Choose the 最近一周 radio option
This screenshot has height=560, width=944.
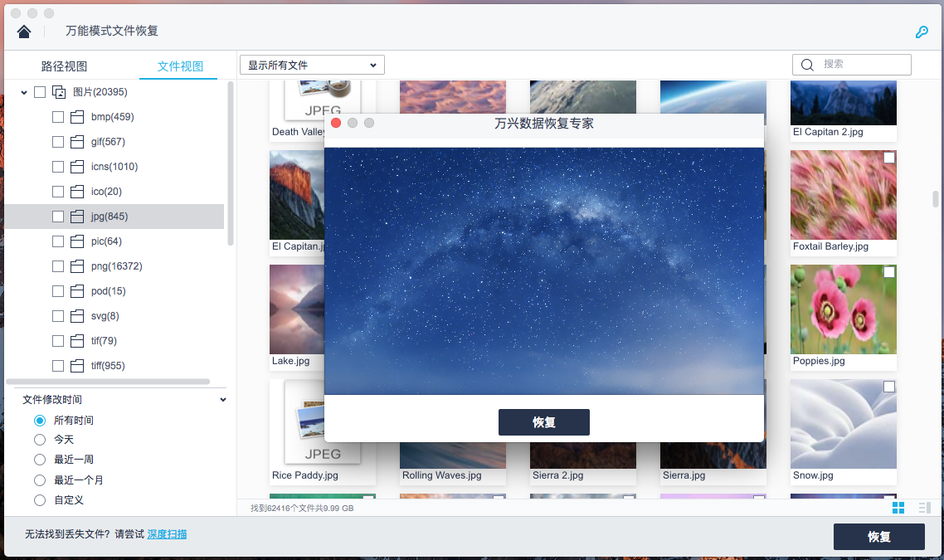pos(40,460)
